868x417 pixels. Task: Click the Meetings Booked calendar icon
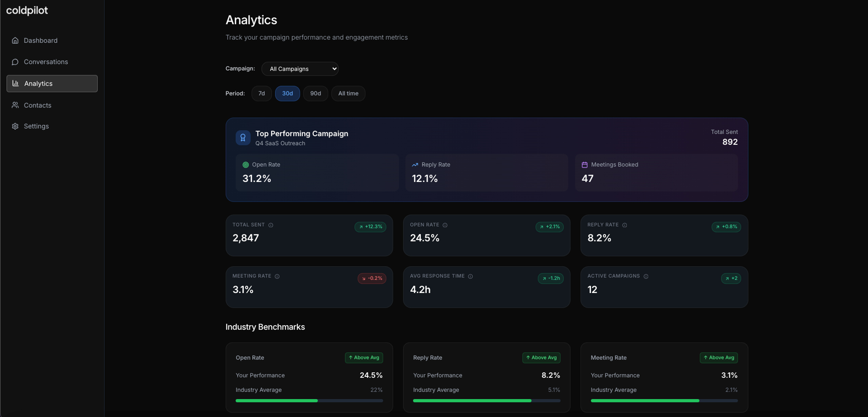pyautogui.click(x=585, y=165)
